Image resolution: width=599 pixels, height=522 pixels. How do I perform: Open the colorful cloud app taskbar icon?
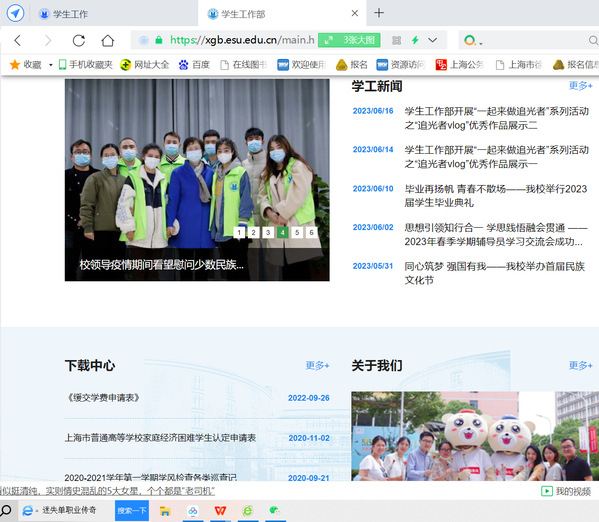[x=193, y=511]
